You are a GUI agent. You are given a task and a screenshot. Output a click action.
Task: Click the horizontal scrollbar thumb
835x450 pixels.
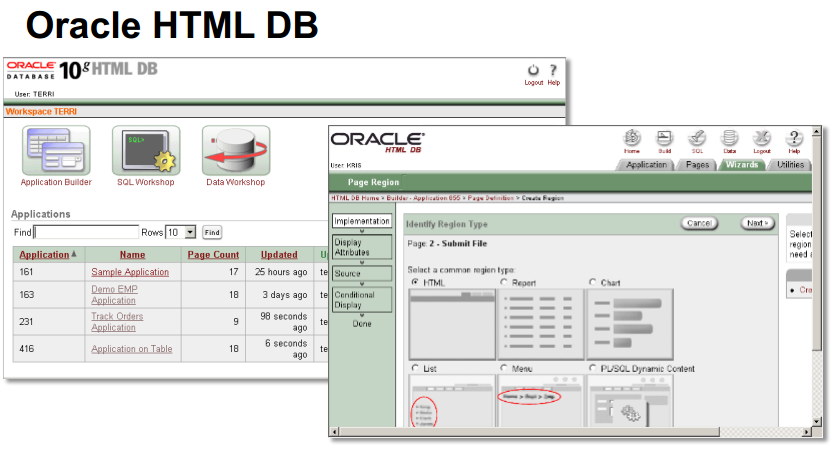point(529,431)
